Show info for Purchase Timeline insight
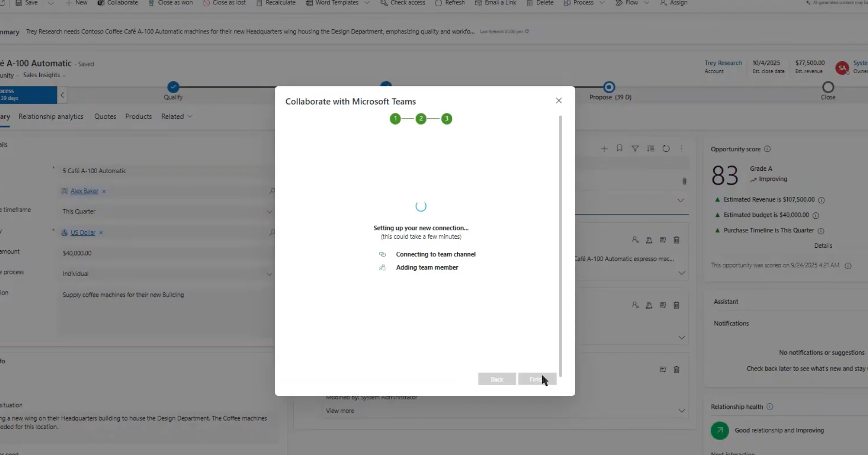 point(821,231)
